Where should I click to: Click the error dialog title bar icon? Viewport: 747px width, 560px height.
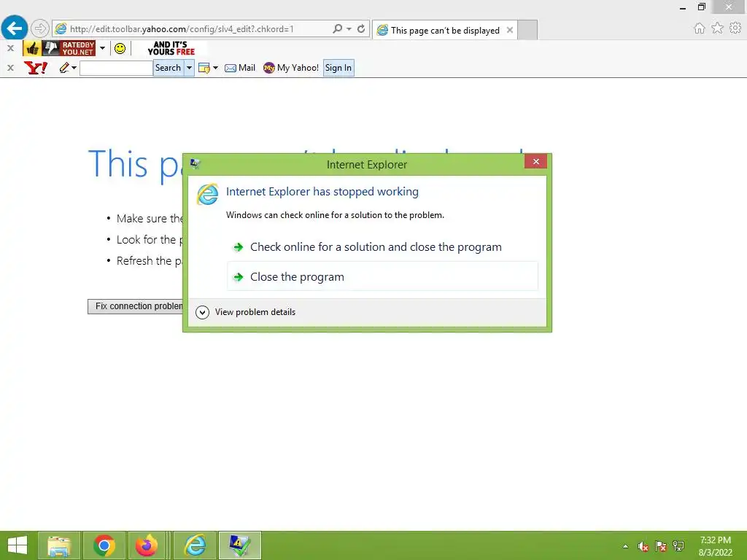pos(196,164)
